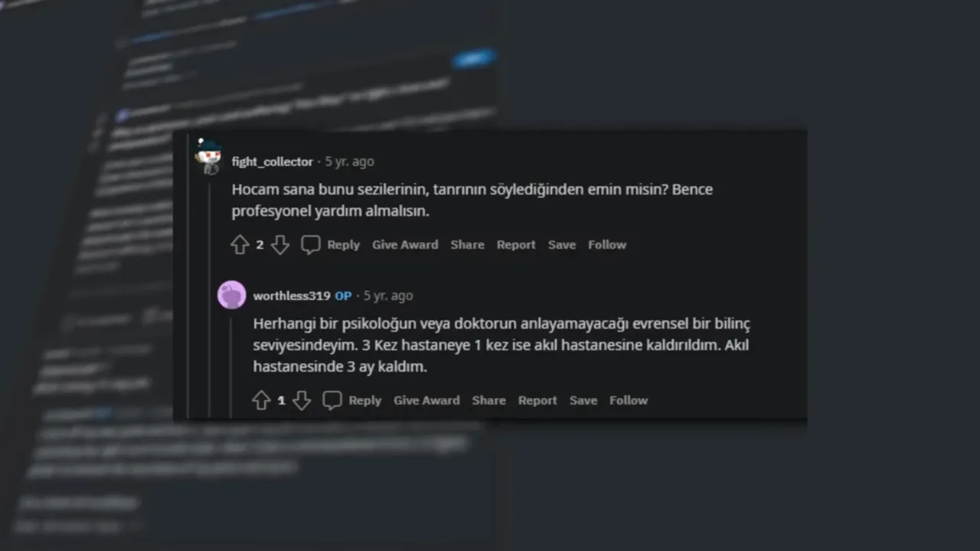Click speech bubble icon on worthless319's reply
Image resolution: width=980 pixels, height=551 pixels.
pyautogui.click(x=332, y=400)
